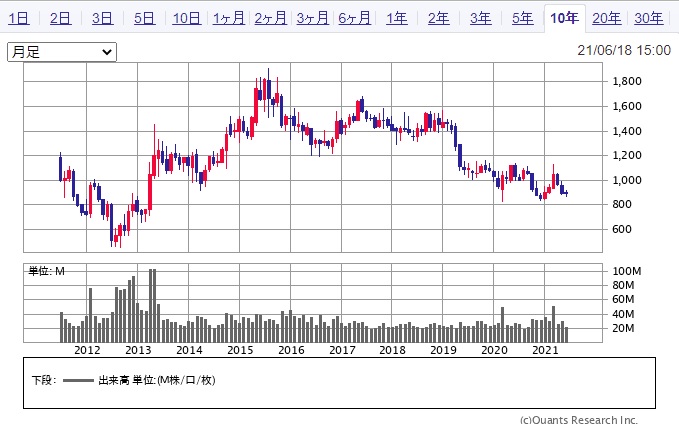Screen dimensions: 679x428
Task: Select the 3ヶ月 period tab
Action: click(313, 18)
